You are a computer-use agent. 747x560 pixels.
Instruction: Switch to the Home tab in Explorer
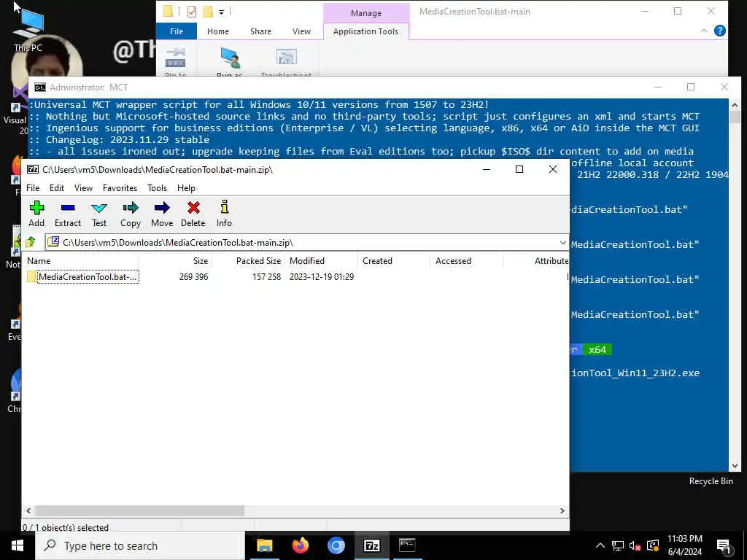[x=217, y=31]
